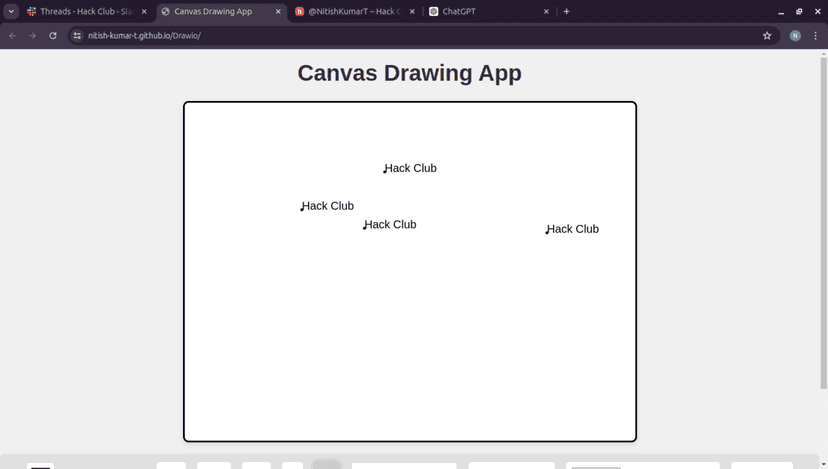
Task: Close the Threads - Hack Club tab
Action: click(144, 11)
